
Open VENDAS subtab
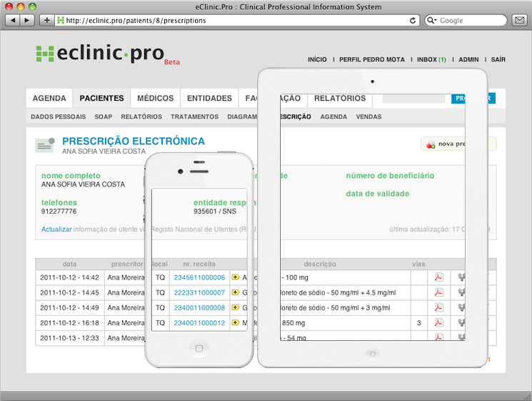[368, 117]
